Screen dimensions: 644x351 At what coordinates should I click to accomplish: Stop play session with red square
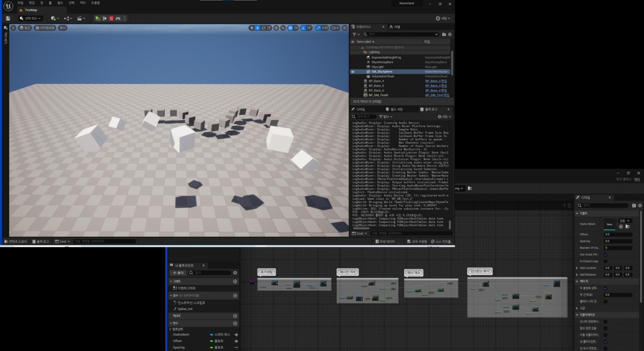[111, 18]
